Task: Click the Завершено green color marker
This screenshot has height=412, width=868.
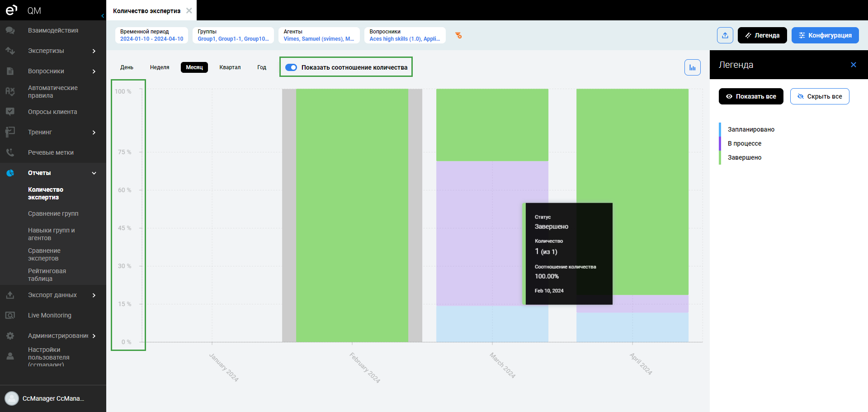Action: point(720,157)
